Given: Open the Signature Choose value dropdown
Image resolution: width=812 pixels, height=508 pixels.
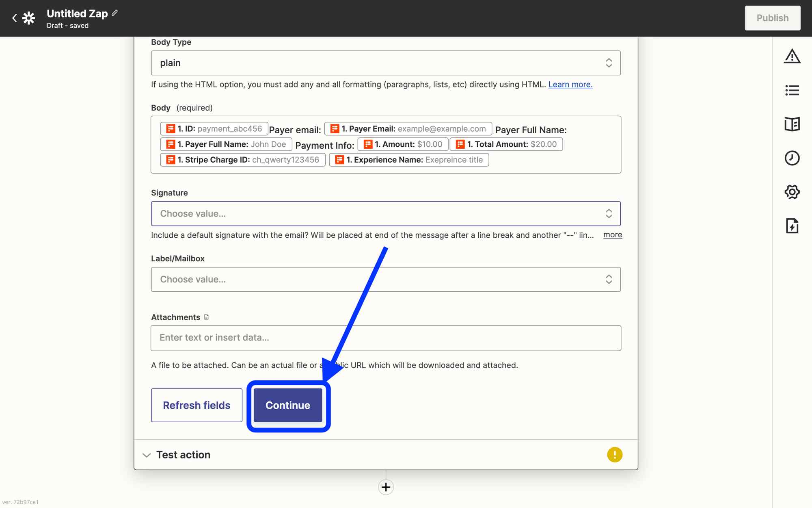Looking at the screenshot, I should pyautogui.click(x=385, y=214).
